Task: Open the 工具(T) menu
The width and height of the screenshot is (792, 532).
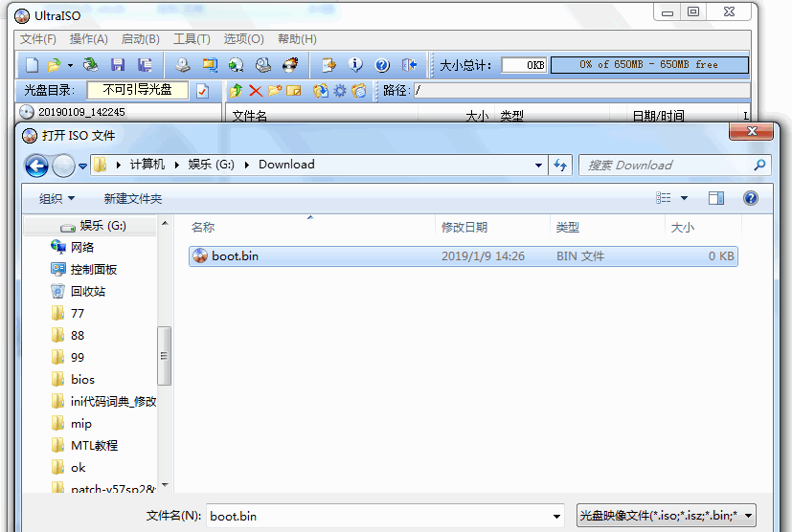Action: pyautogui.click(x=192, y=39)
